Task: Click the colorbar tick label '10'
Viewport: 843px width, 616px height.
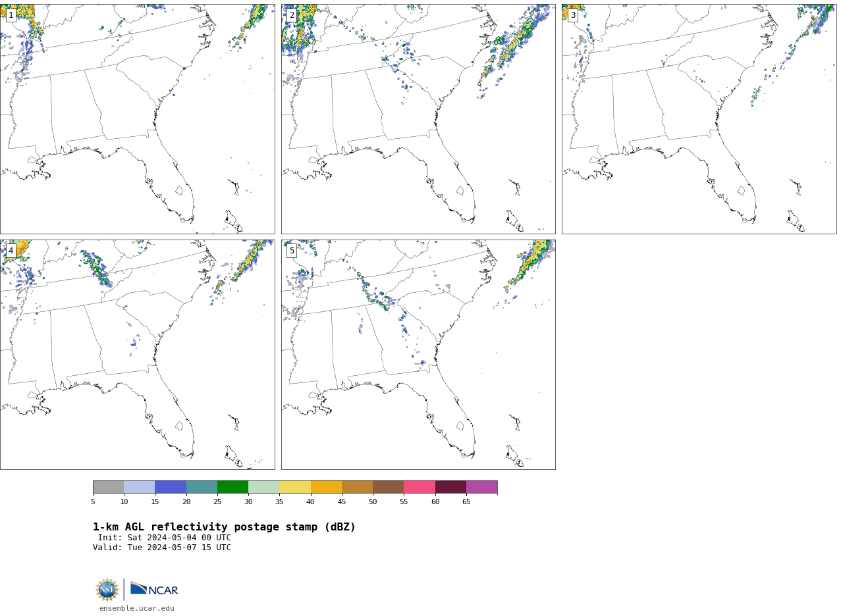Action: (x=124, y=502)
